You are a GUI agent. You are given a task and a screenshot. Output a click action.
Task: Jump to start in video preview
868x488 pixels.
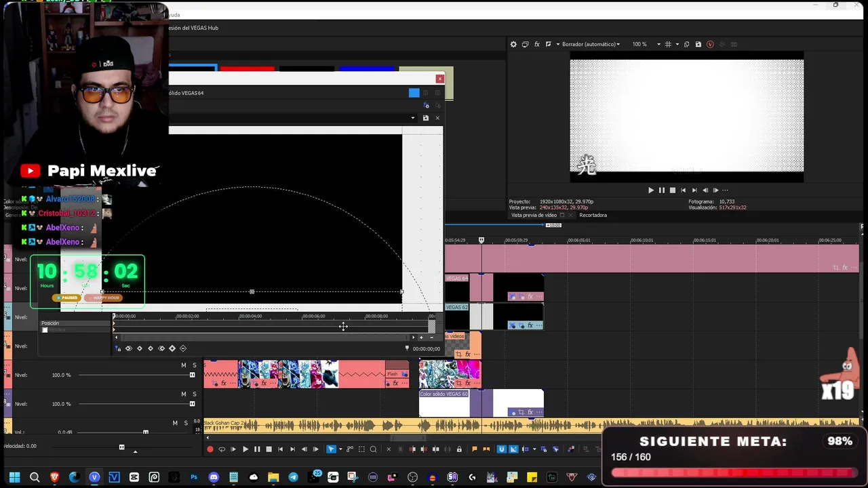(684, 190)
